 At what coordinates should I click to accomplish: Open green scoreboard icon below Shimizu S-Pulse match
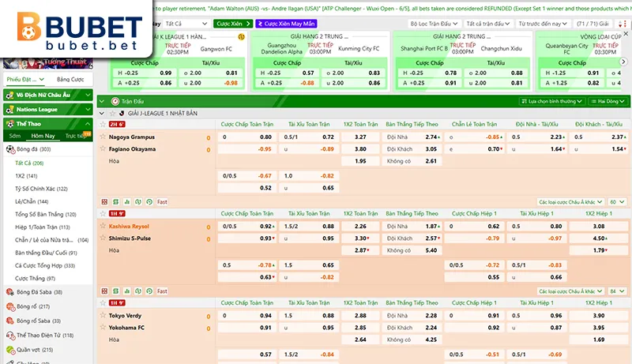pyautogui.click(x=115, y=291)
